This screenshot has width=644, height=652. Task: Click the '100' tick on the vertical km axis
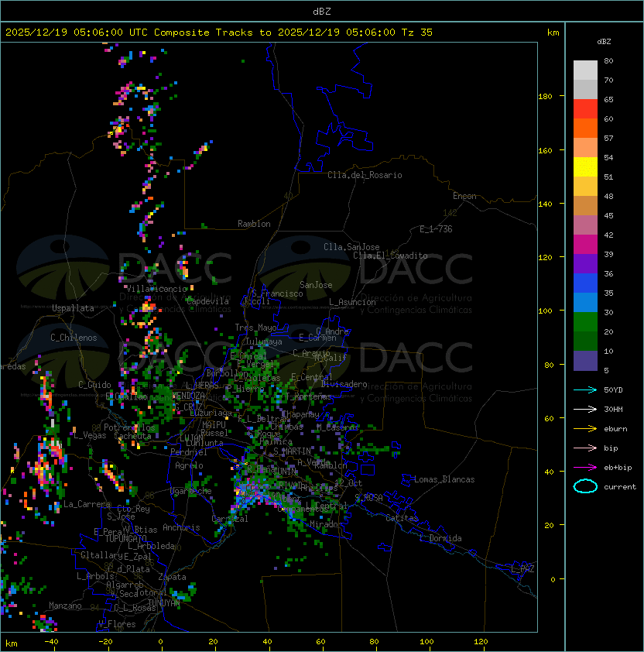point(545,311)
